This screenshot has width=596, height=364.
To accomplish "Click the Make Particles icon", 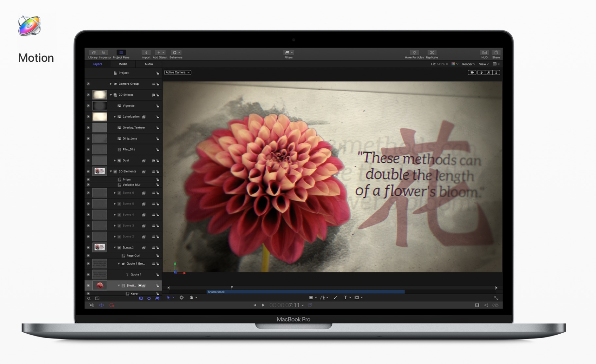I will coord(414,53).
